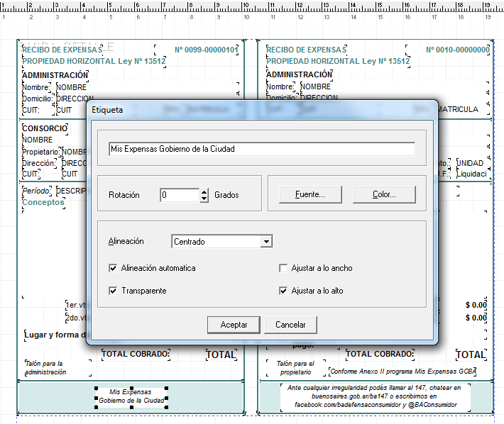
Task: Decrease rotation with the down arrow
Action: point(204,199)
